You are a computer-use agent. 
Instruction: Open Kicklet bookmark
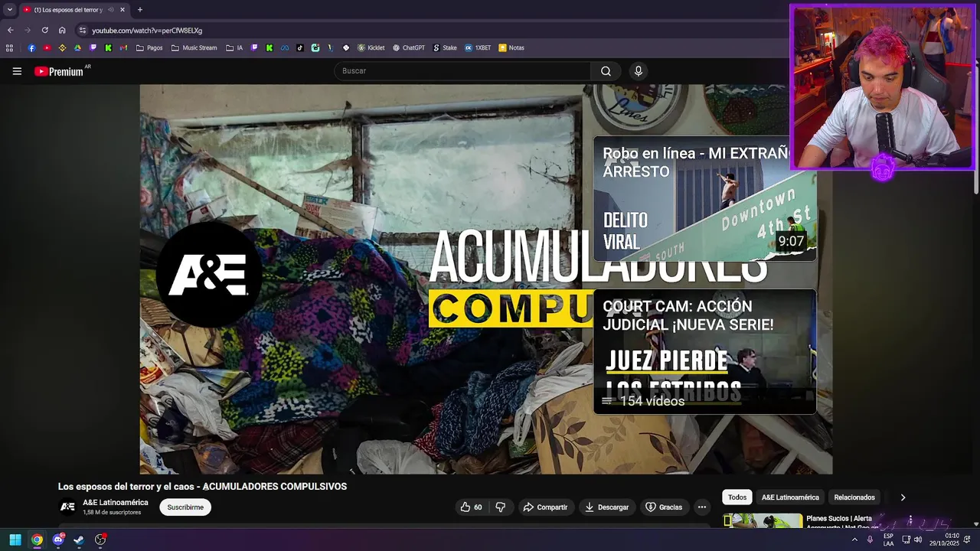tap(371, 47)
